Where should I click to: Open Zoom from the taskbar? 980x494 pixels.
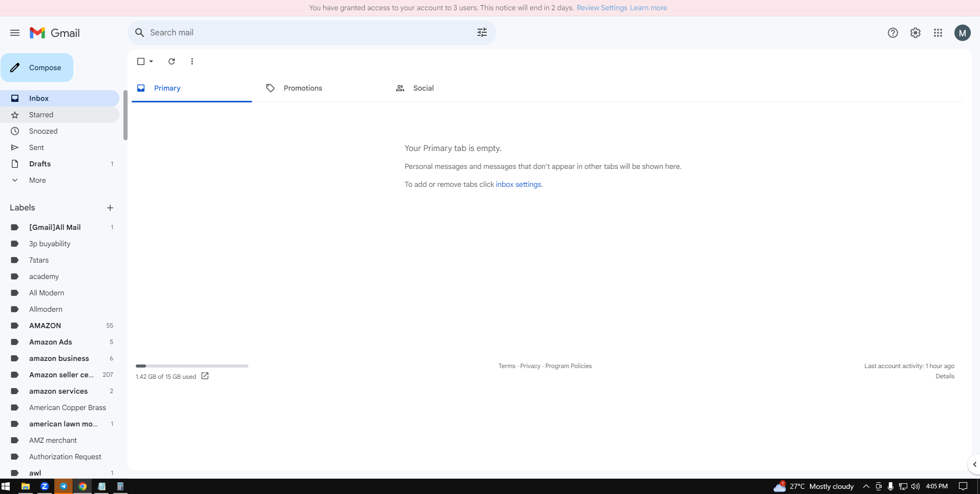[x=45, y=486]
